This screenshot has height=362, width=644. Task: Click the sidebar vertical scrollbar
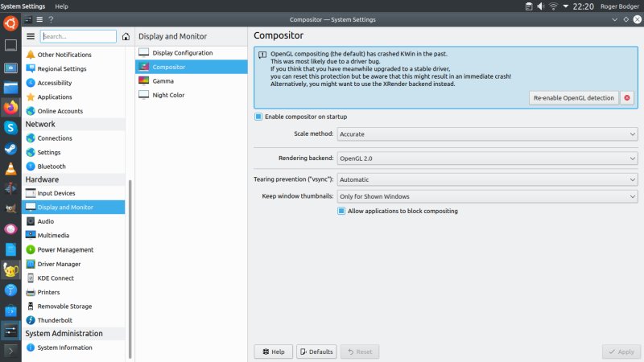(x=130, y=269)
